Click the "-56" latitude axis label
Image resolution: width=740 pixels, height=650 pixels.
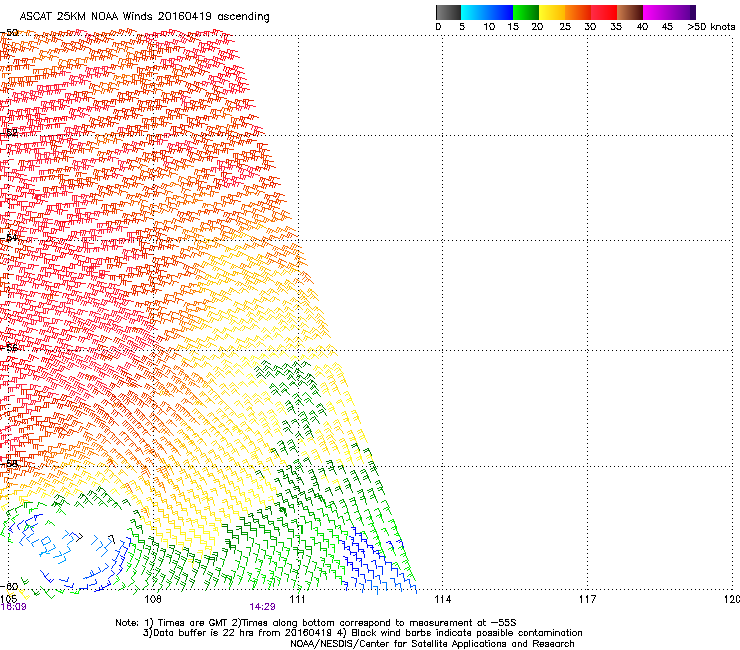click(x=9, y=347)
